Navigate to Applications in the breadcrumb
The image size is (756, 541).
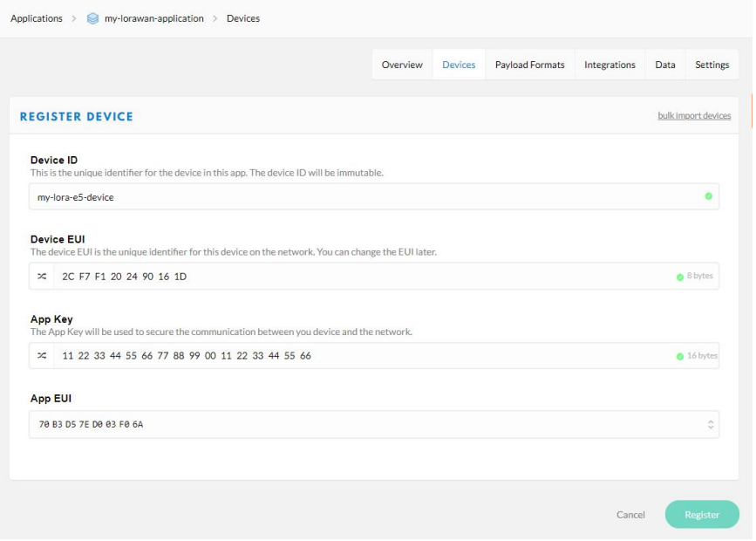37,19
